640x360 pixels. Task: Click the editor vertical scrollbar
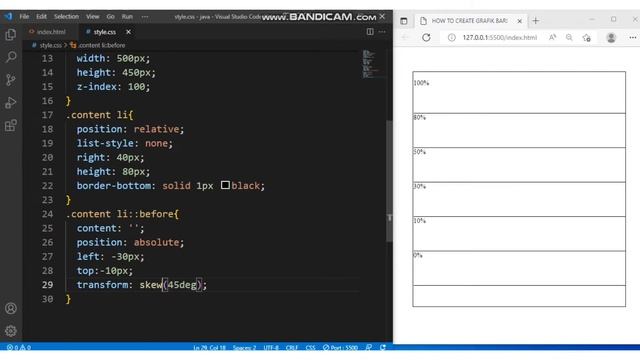(x=389, y=181)
